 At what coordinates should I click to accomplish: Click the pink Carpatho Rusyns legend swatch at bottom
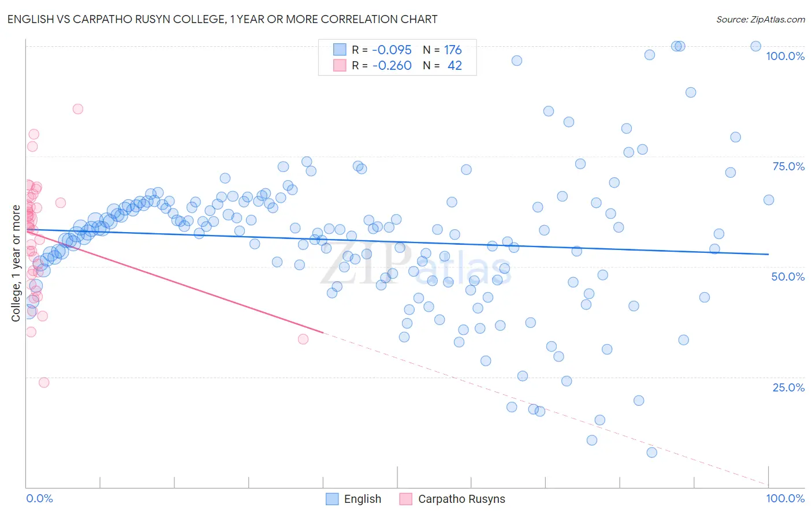click(406, 499)
